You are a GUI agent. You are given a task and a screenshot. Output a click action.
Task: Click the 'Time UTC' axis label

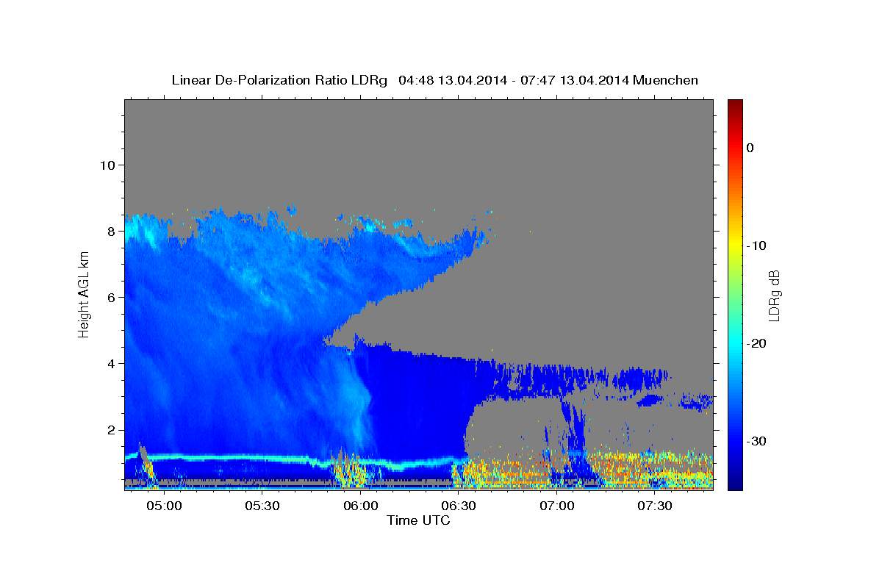418,520
